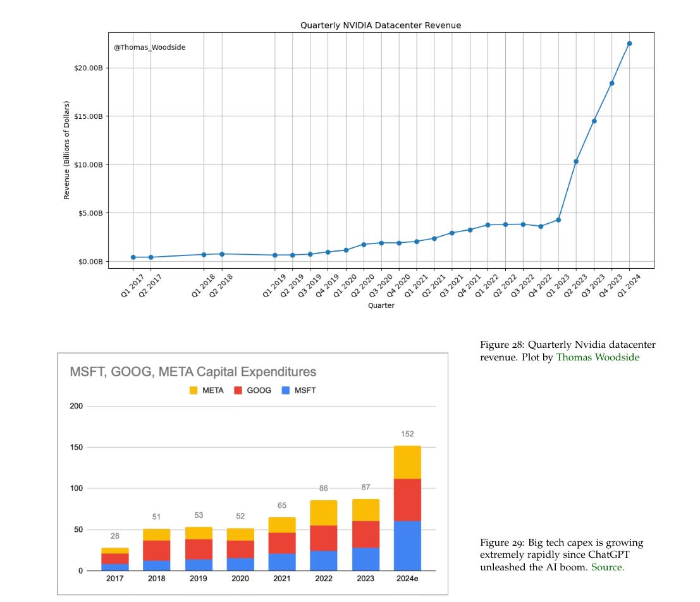The width and height of the screenshot is (700, 602).
Task: Click the Q1 2023 data point
Action: [558, 220]
